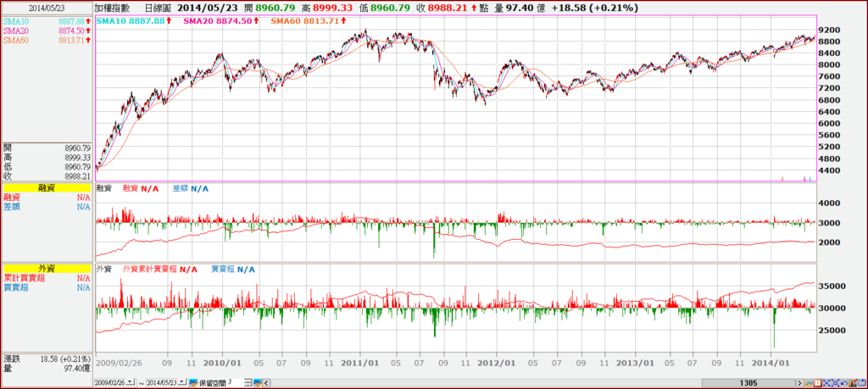Click the export share icon
Viewport: 868px width, 389px height.
[862, 383]
